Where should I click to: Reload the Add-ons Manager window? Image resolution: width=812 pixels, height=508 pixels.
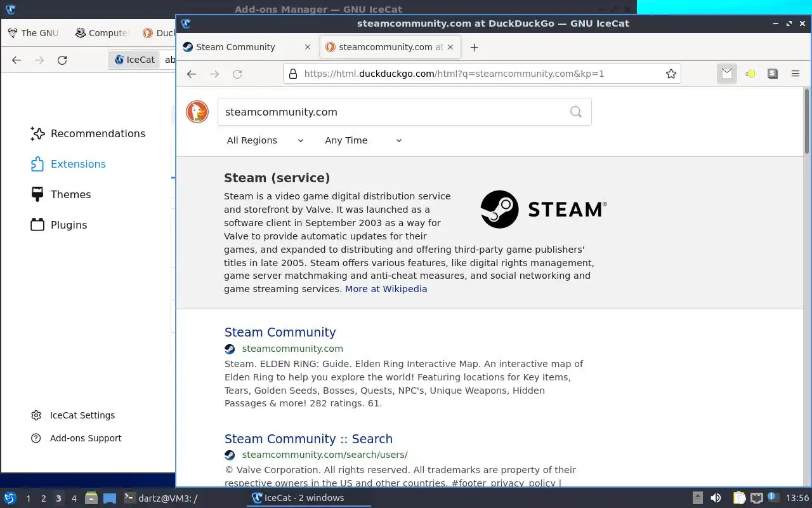[62, 60]
